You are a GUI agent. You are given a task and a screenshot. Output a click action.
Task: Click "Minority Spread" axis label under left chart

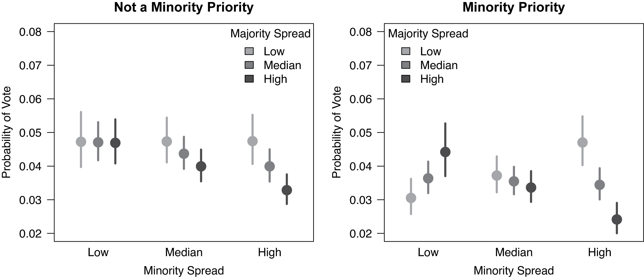coord(184,271)
